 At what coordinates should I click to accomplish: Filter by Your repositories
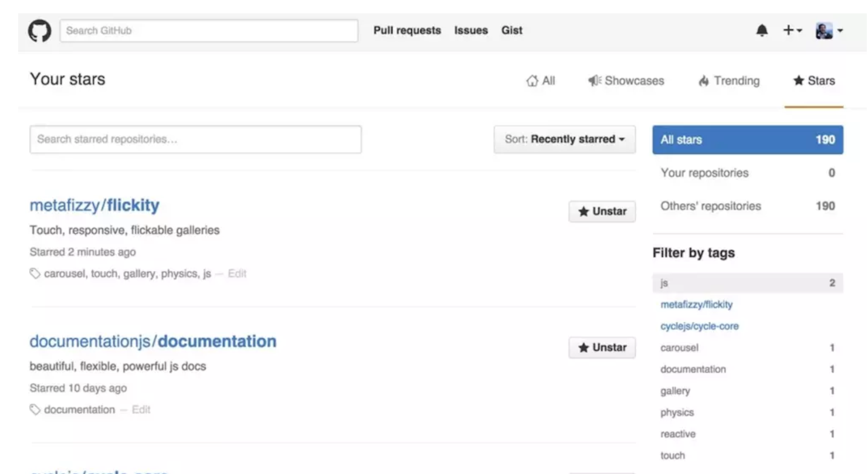pos(747,173)
